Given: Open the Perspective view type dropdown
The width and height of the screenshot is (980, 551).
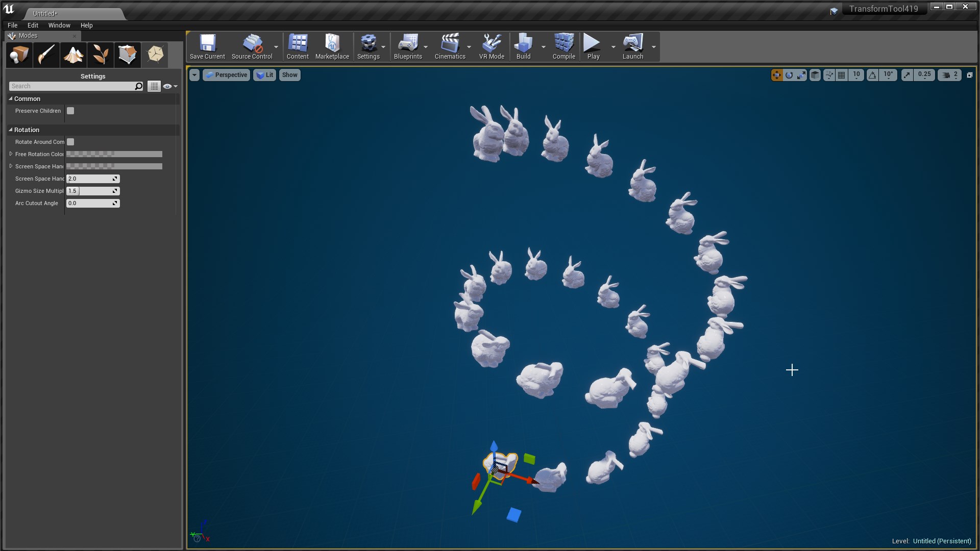Looking at the screenshot, I should pos(227,75).
